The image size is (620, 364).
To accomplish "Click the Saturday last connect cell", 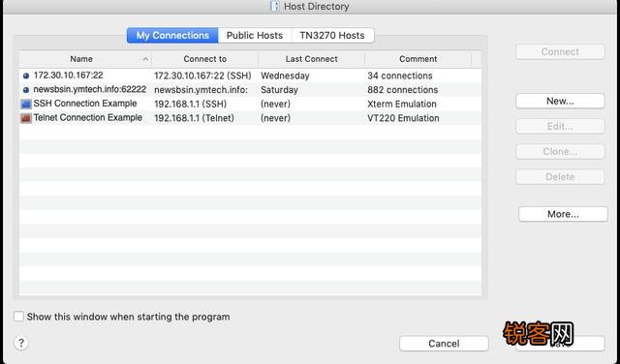I will click(279, 90).
